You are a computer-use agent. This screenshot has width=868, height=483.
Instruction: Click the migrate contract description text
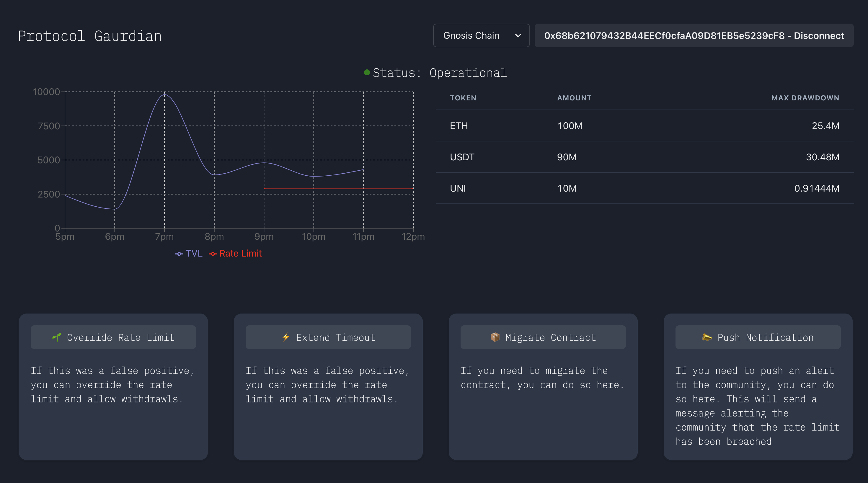[x=543, y=378]
